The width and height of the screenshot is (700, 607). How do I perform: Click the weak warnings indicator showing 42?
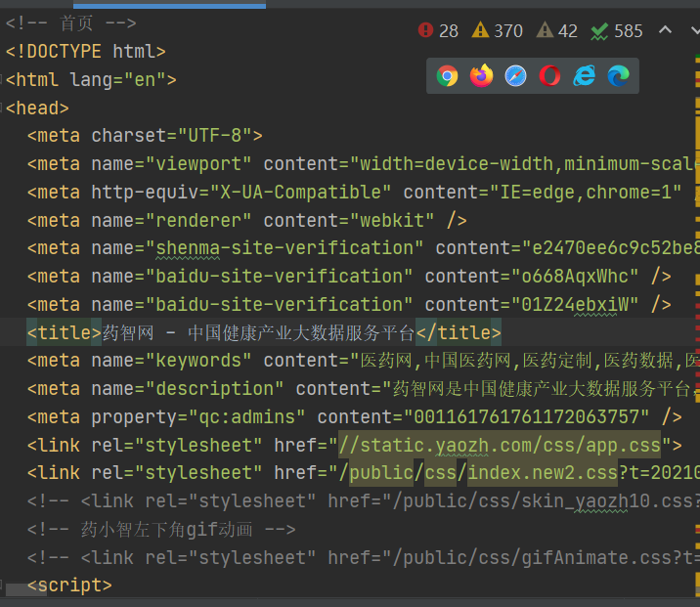[556, 31]
